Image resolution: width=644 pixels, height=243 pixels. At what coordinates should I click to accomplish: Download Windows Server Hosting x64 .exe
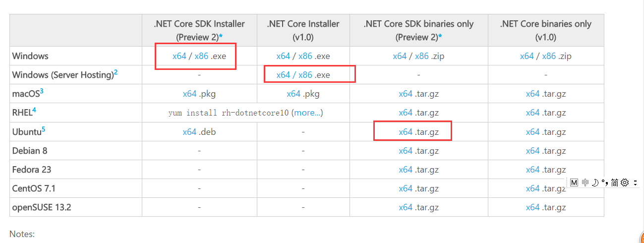coord(283,75)
